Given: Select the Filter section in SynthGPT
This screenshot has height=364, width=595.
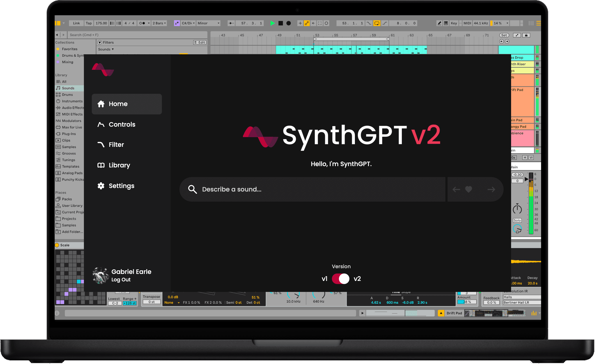Looking at the screenshot, I should coord(116,145).
